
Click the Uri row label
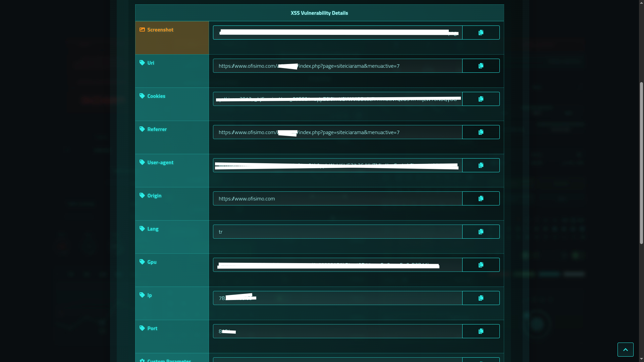151,63
